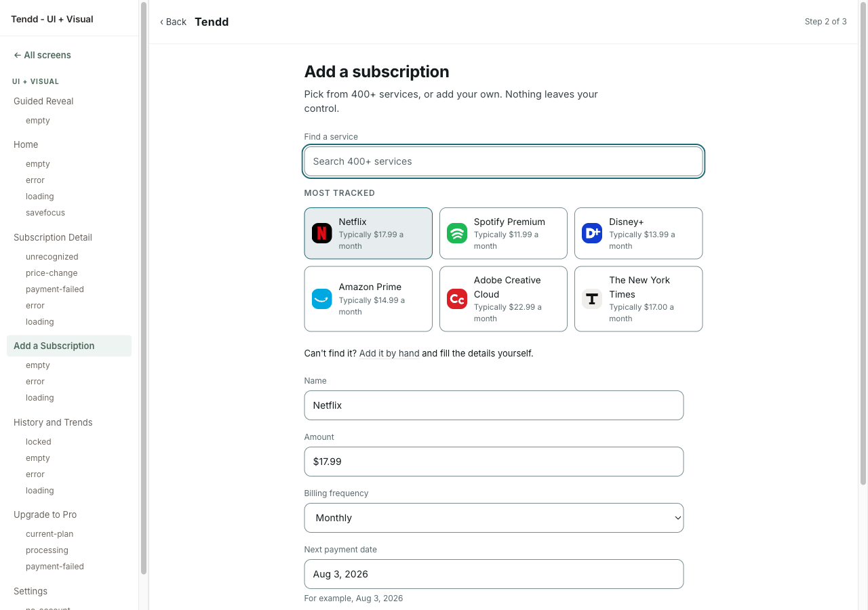Edit the Name field containing Netflix
Viewport: 868px width, 610px height.
(x=494, y=405)
